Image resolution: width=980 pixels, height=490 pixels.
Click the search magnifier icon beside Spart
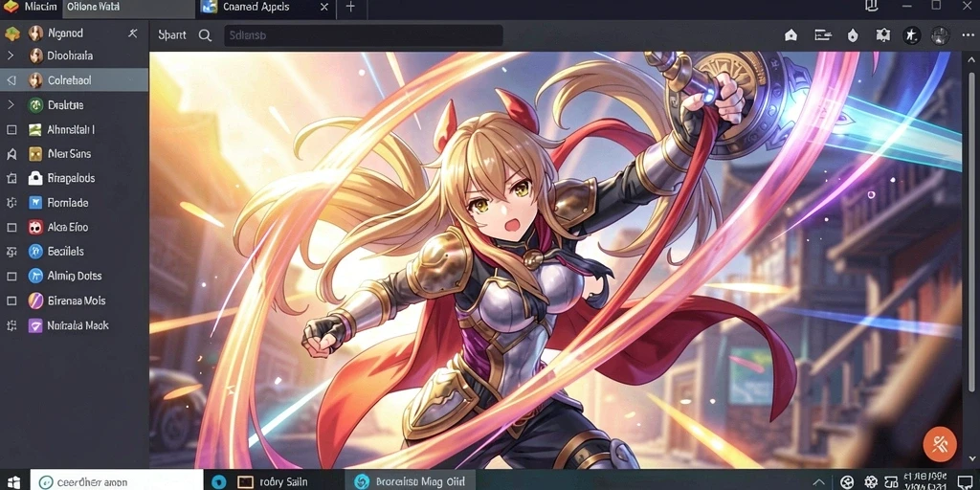(205, 35)
